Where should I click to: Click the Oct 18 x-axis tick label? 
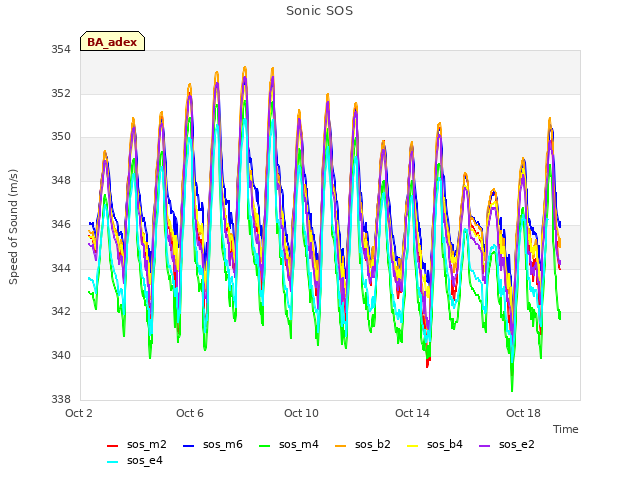point(523,413)
